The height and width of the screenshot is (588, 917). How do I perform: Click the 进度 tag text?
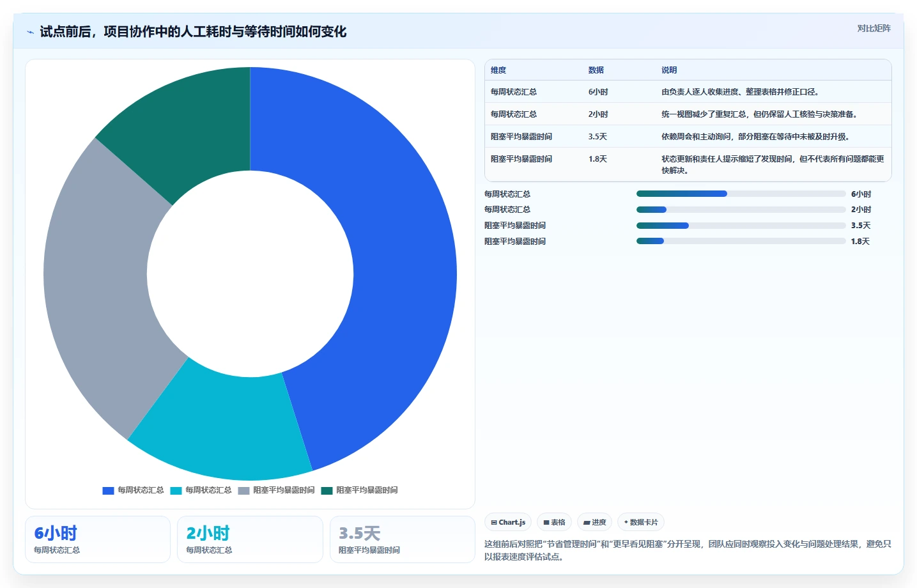599,522
